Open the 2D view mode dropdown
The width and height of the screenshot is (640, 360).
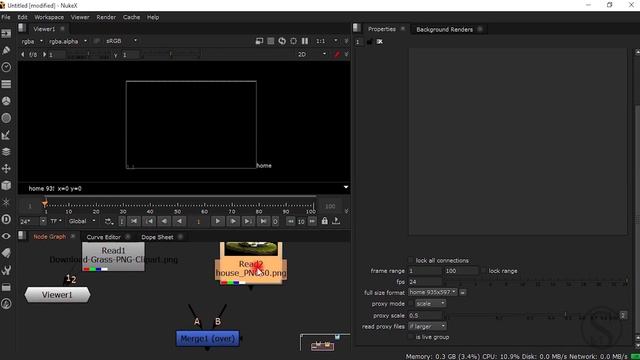click(x=312, y=54)
